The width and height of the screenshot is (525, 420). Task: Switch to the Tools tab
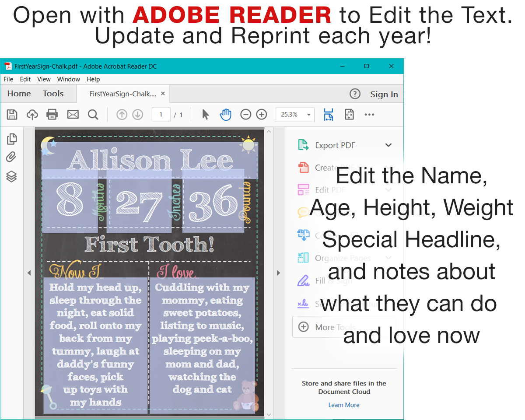click(53, 94)
